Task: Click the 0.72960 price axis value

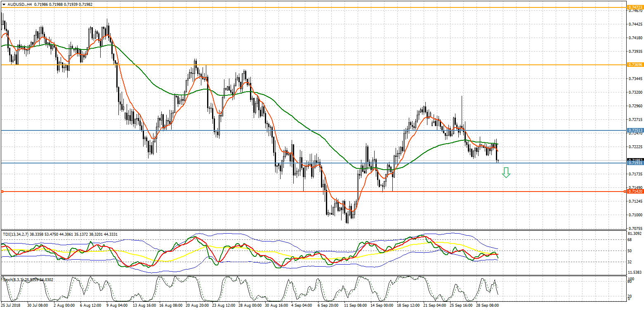Action: click(x=635, y=106)
